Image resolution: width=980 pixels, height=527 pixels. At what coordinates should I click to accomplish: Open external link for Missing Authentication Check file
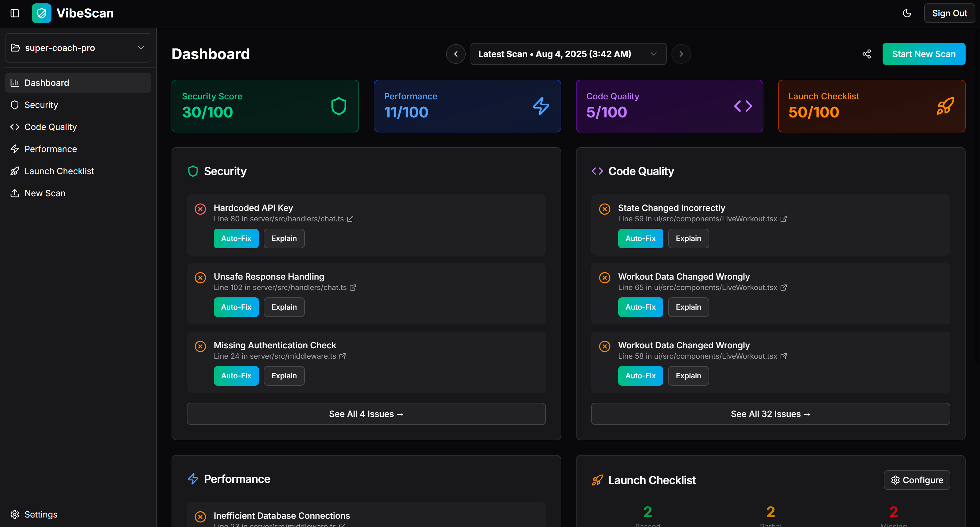coord(342,356)
